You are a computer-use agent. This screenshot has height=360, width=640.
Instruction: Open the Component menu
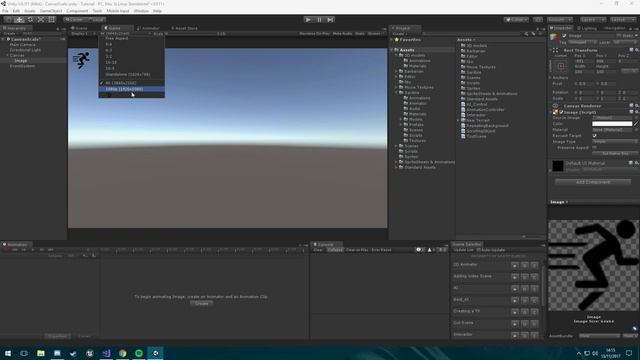pos(77,11)
